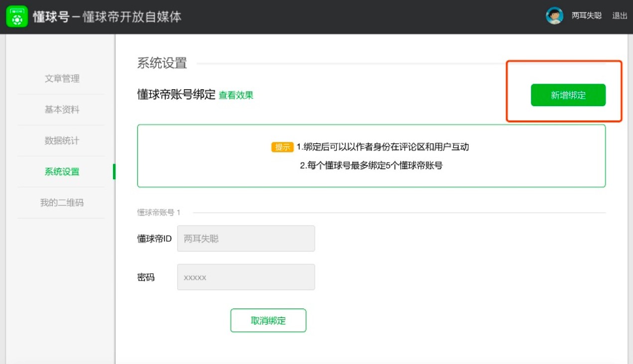Click into the 密码 password field
Image resolution: width=633 pixels, height=364 pixels.
[x=246, y=277]
